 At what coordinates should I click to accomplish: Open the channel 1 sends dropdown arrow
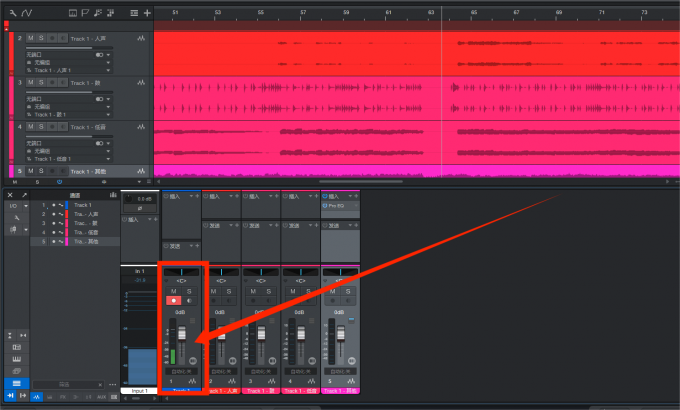click(191, 246)
